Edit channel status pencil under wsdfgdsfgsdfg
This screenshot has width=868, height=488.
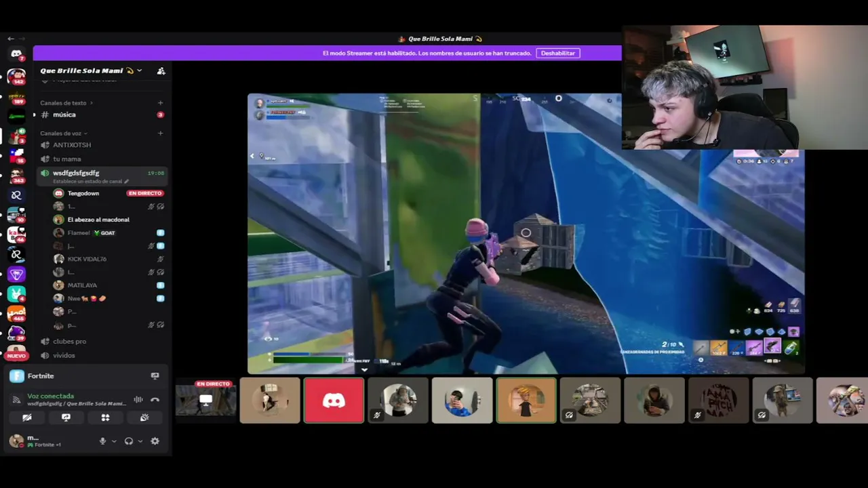tap(126, 182)
